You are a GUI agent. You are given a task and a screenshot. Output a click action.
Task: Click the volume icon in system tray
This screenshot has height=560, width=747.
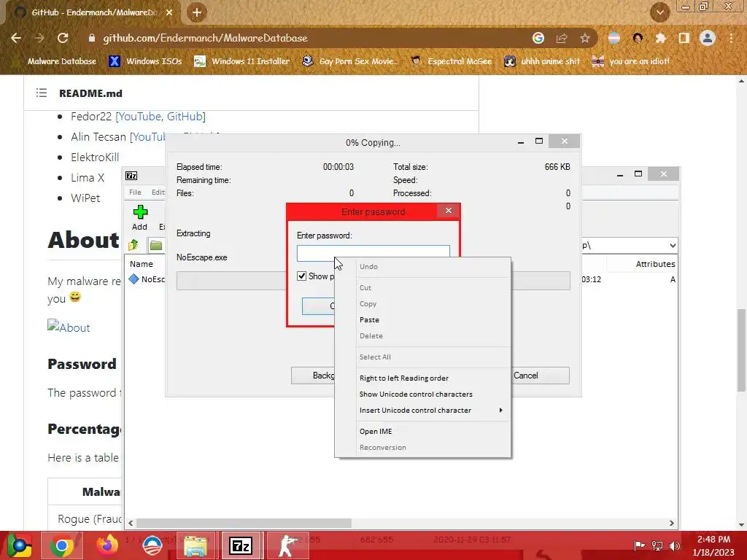tap(674, 545)
